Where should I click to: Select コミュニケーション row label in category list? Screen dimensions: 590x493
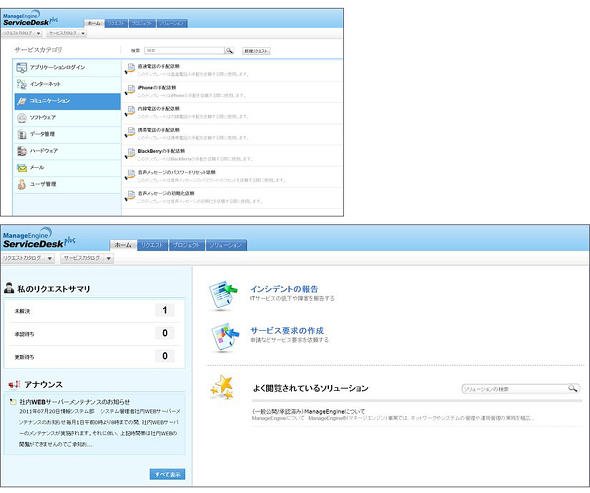(50, 101)
